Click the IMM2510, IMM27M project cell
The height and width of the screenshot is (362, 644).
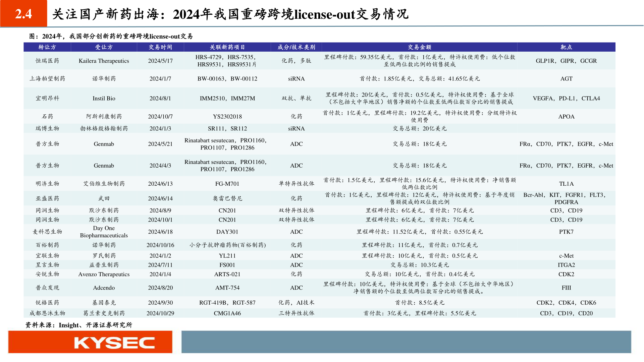point(227,98)
